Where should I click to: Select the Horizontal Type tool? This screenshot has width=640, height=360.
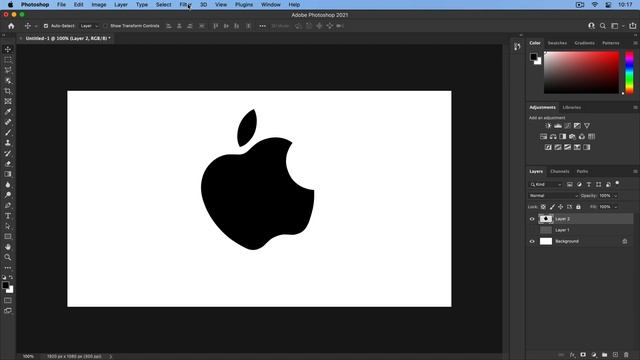pos(8,216)
